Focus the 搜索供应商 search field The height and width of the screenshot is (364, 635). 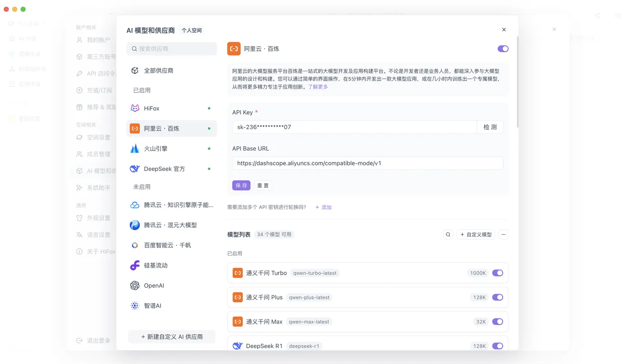[x=171, y=49]
